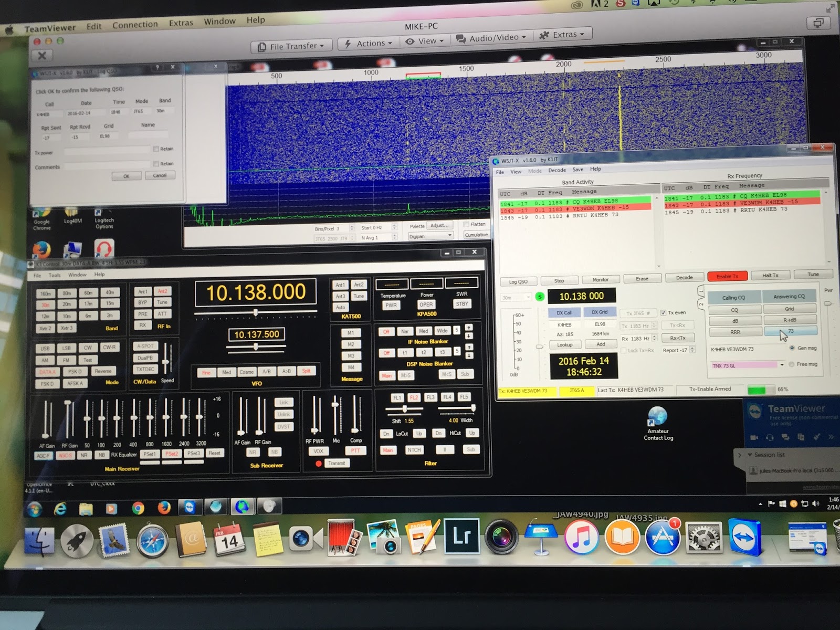Toggle the Flatten checkbox in waterfall

(466, 224)
